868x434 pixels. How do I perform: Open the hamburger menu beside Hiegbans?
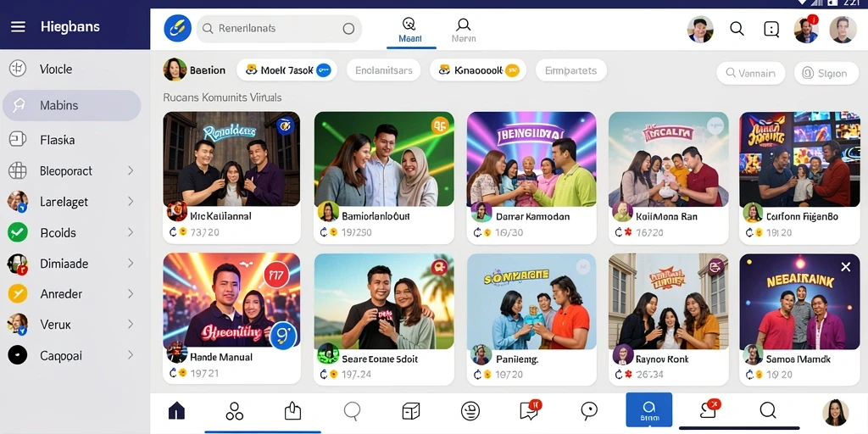coord(19,26)
